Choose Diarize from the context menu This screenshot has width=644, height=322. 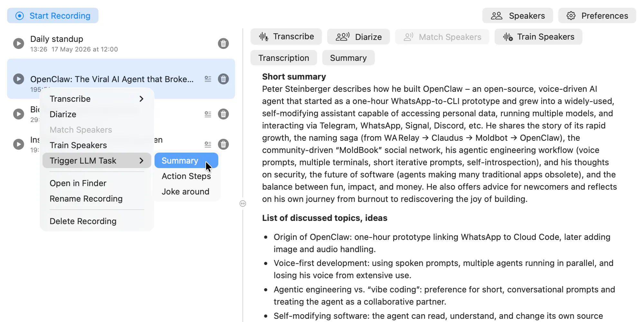click(97, 114)
